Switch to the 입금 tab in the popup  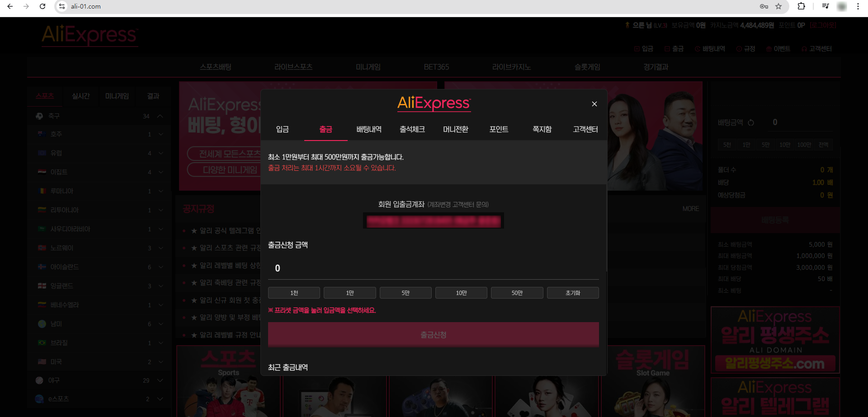[283, 129]
